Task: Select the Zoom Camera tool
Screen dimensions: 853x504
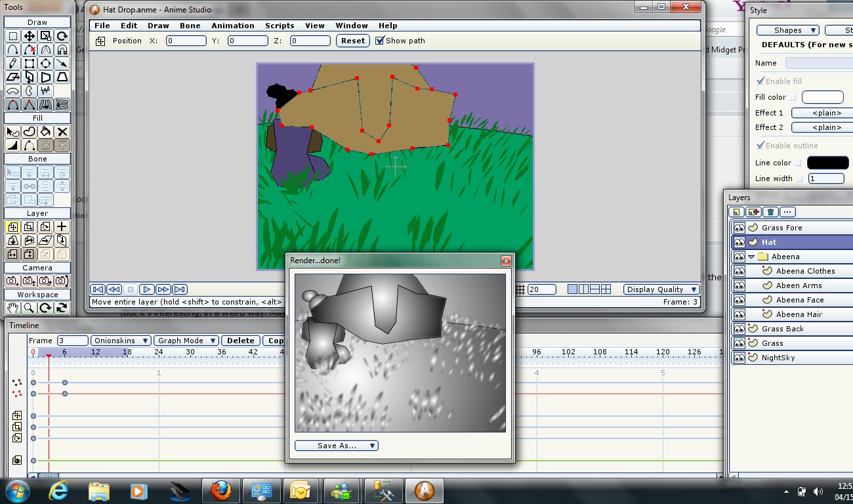Action: coord(30,282)
